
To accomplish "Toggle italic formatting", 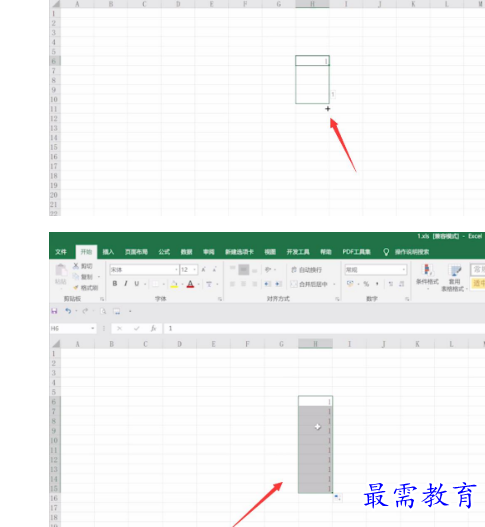I will [x=126, y=284].
